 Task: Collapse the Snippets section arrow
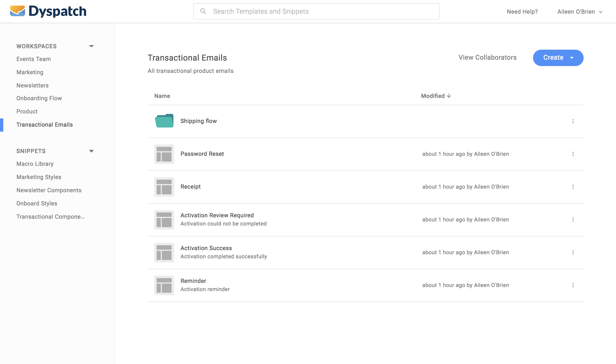tap(91, 151)
